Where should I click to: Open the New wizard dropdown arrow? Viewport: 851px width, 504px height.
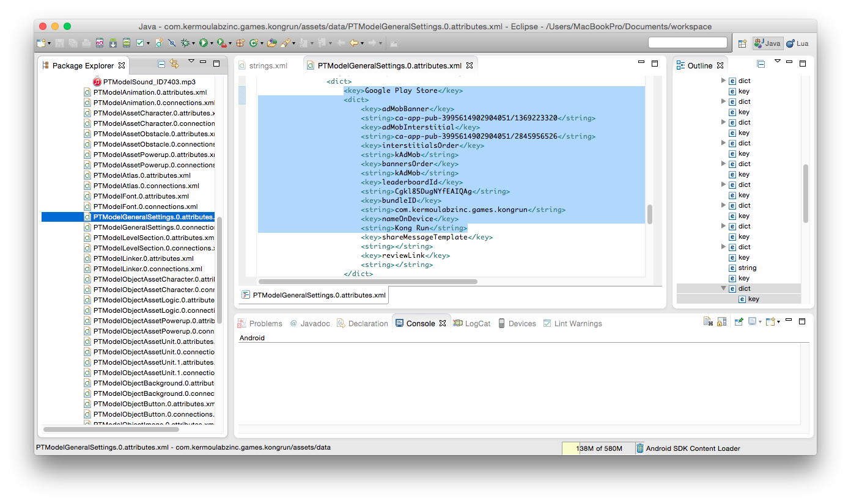click(49, 44)
